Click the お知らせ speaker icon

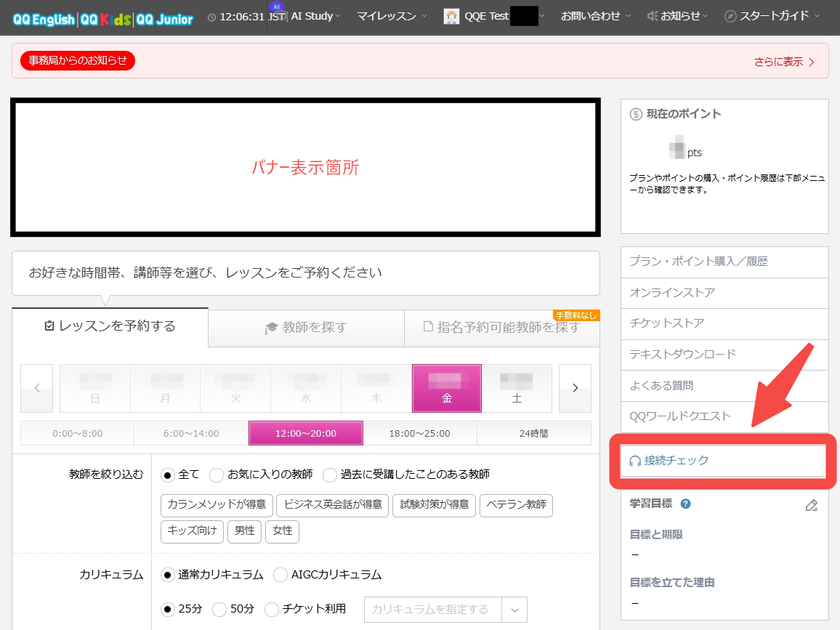653,17
